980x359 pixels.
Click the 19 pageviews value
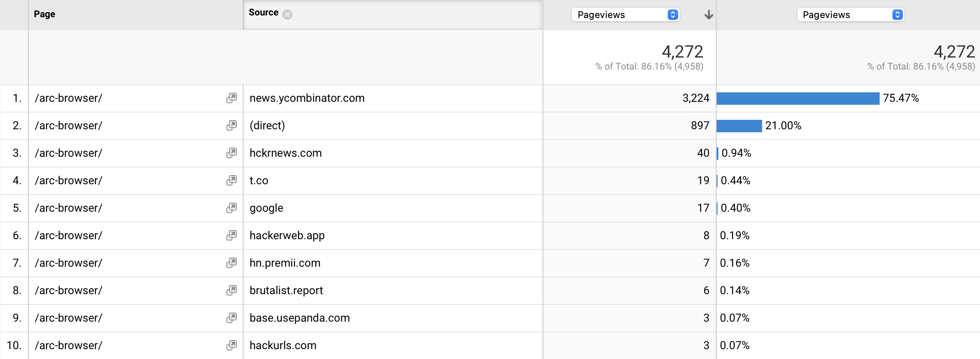tap(703, 180)
